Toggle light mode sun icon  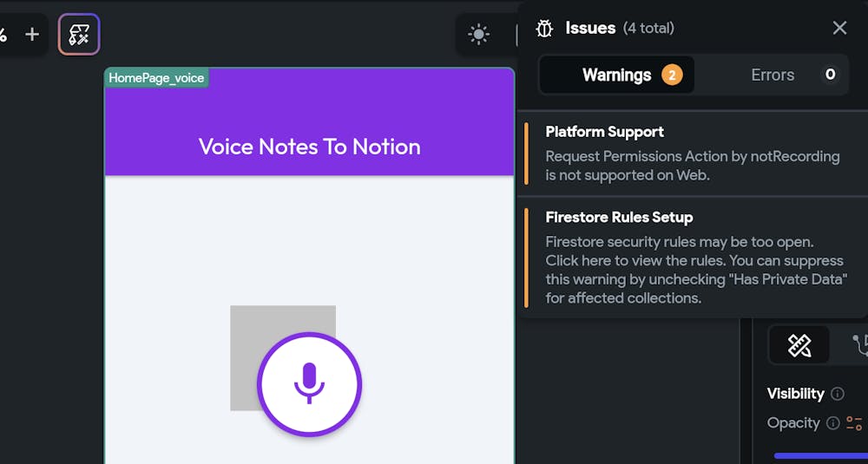(x=478, y=35)
